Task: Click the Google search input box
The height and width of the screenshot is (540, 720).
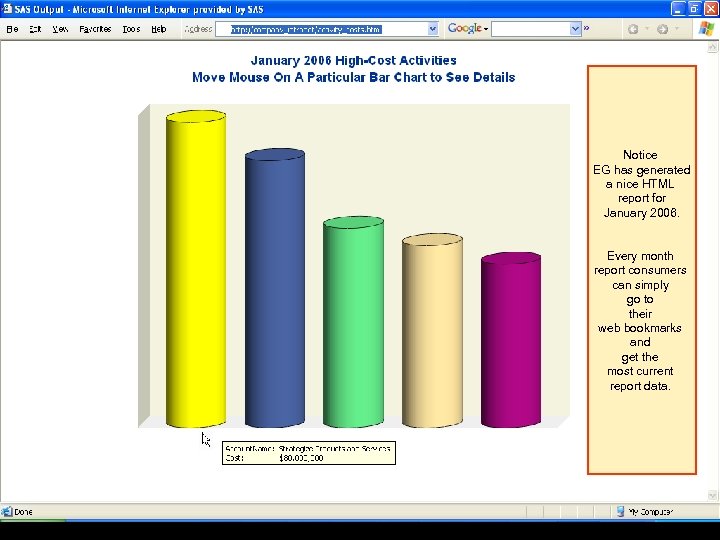Action: [x=530, y=29]
